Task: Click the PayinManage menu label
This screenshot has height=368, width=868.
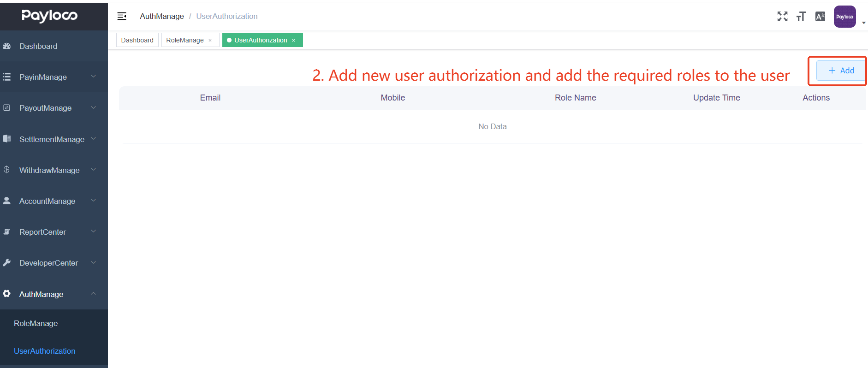Action: point(43,77)
